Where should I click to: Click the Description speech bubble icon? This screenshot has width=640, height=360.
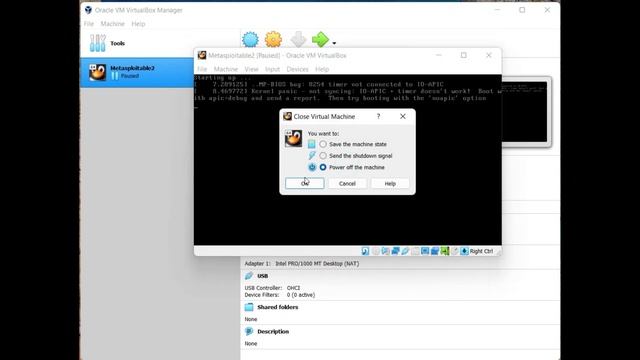pyautogui.click(x=249, y=331)
